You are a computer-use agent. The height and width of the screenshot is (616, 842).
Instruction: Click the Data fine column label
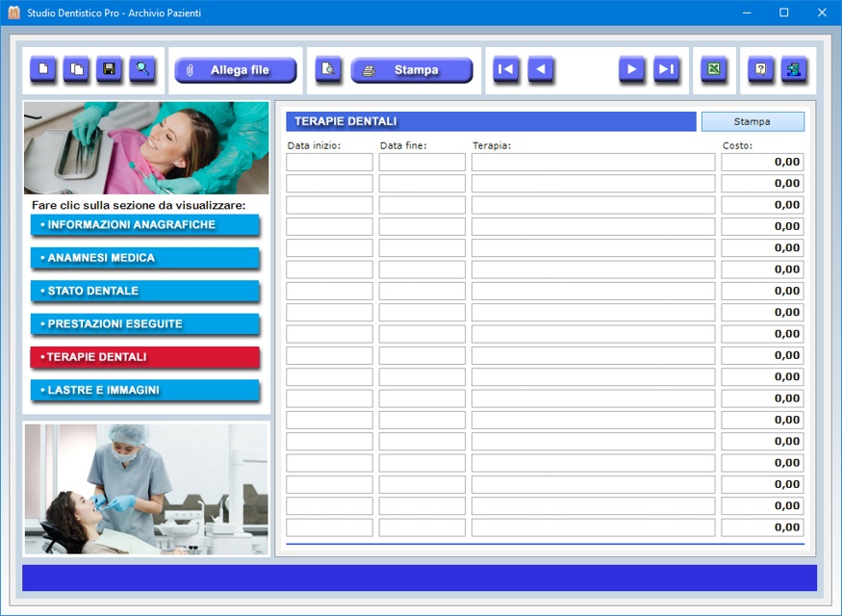pyautogui.click(x=403, y=145)
